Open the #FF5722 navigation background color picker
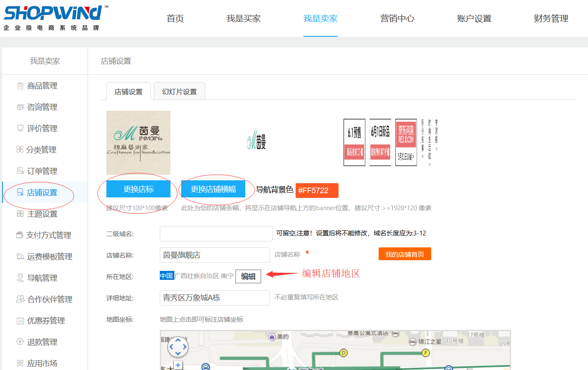588x370 pixels. point(317,191)
